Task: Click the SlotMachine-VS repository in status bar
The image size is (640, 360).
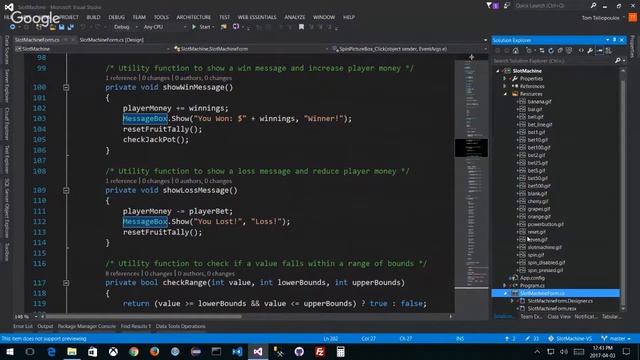Action: (x=570, y=338)
